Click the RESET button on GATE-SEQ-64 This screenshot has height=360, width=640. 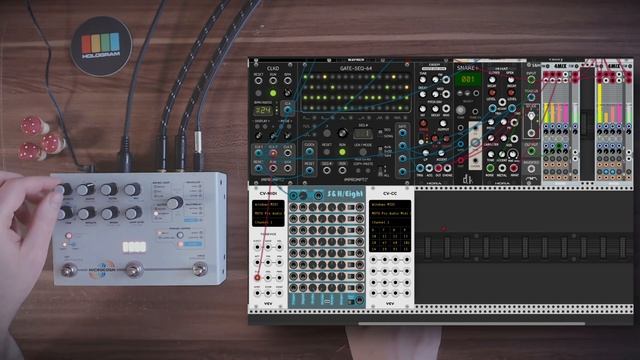[327, 152]
